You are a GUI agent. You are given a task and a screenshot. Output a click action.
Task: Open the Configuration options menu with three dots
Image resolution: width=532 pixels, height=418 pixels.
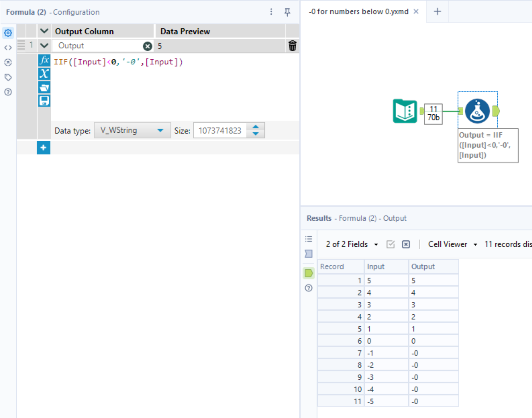(271, 12)
